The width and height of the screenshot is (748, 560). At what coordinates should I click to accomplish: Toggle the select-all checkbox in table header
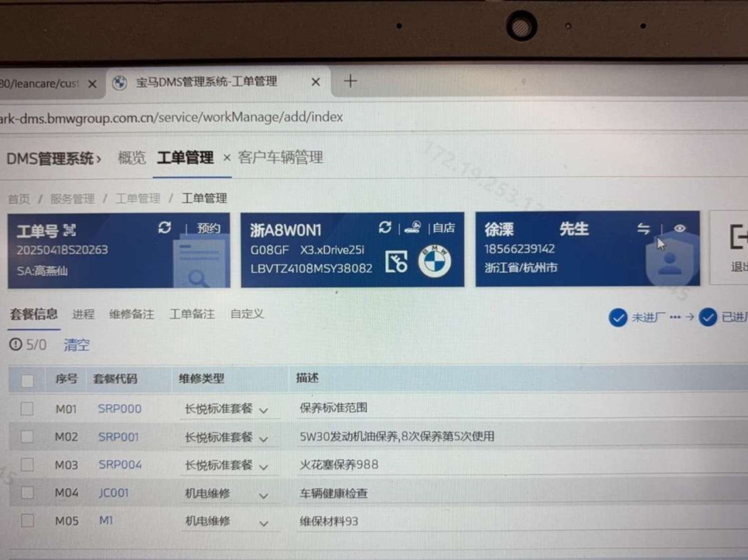tap(27, 381)
